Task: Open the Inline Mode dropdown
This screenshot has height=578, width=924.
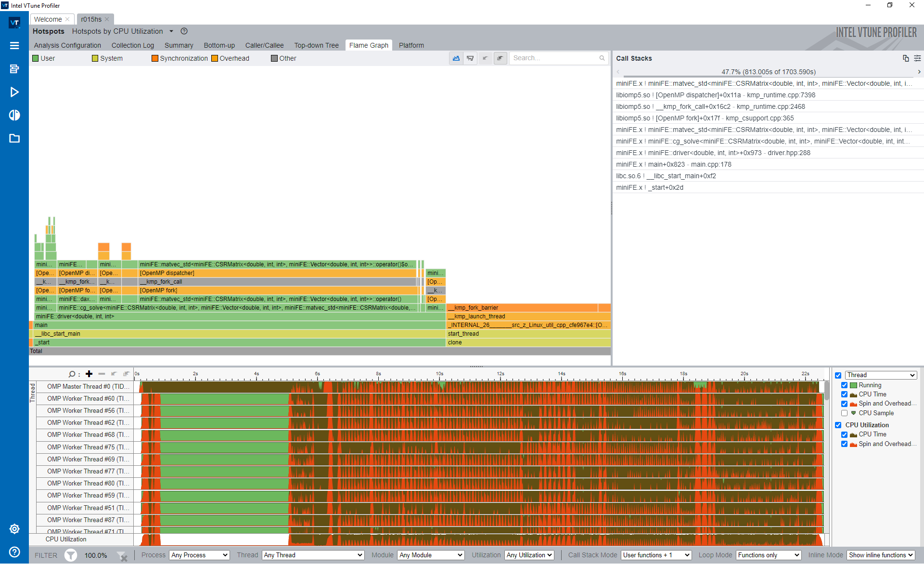Action: click(881, 555)
